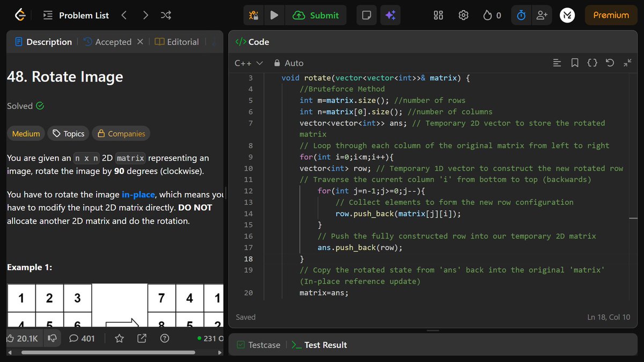This screenshot has width=644, height=362.
Task: Click the "row.push_back(matrix[j][i]);" line
Action: (x=398, y=214)
